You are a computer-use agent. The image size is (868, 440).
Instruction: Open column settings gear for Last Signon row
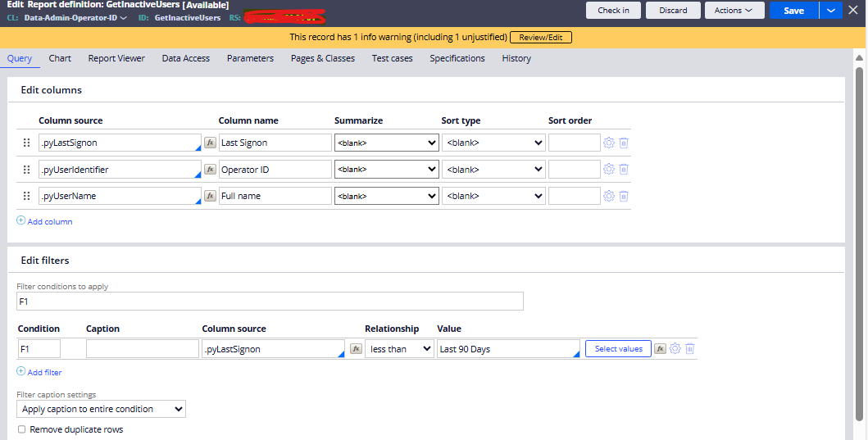pyautogui.click(x=609, y=143)
